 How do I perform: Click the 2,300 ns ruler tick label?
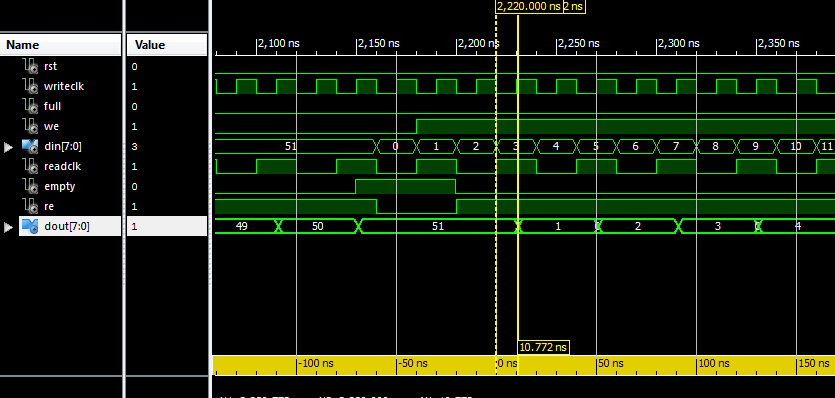pyautogui.click(x=680, y=44)
